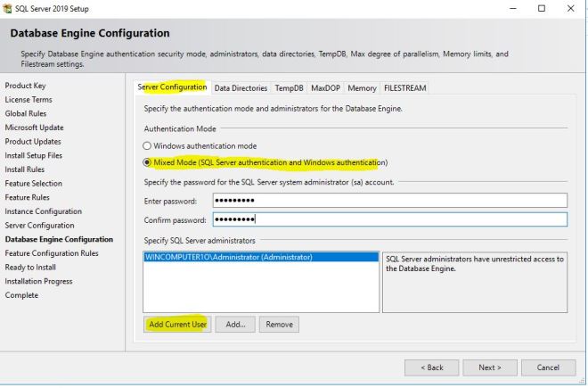
Task: Open the TempDB tab
Action: point(289,87)
